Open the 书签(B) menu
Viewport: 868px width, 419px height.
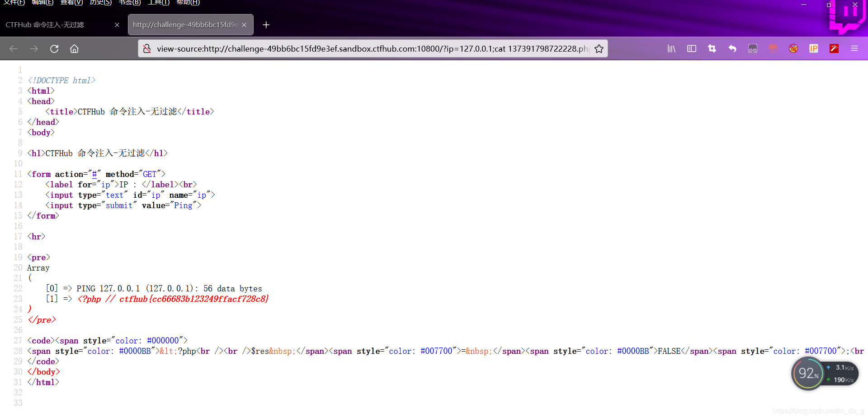(x=129, y=2)
